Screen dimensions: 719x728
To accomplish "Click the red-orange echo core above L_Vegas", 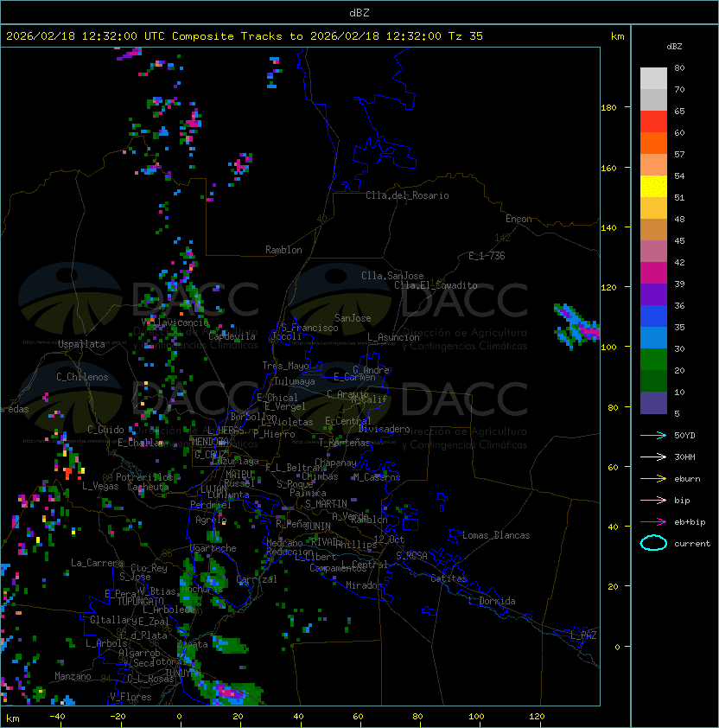I will pyautogui.click(x=68, y=473).
